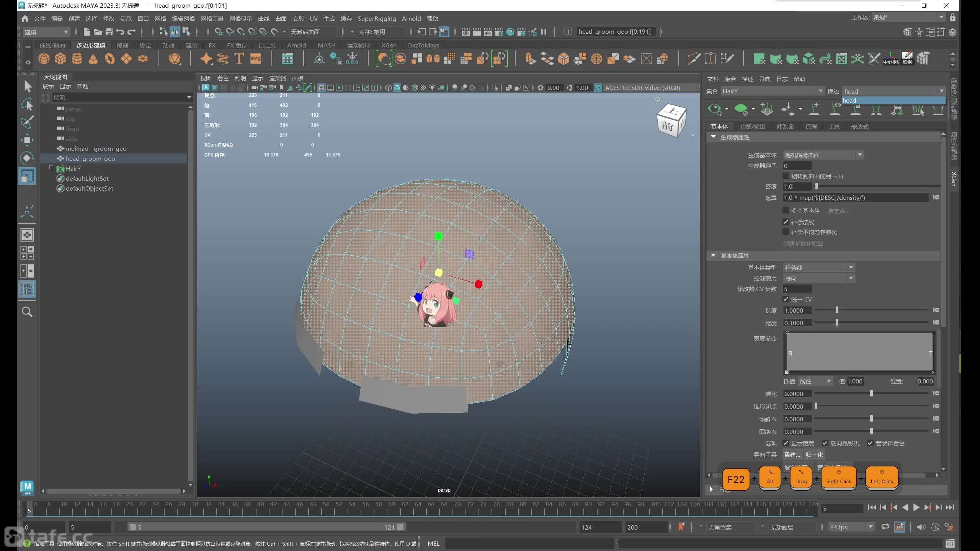Image resolution: width=980 pixels, height=551 pixels.
Task: Click the Open Scene folder icon
Action: [x=98, y=32]
